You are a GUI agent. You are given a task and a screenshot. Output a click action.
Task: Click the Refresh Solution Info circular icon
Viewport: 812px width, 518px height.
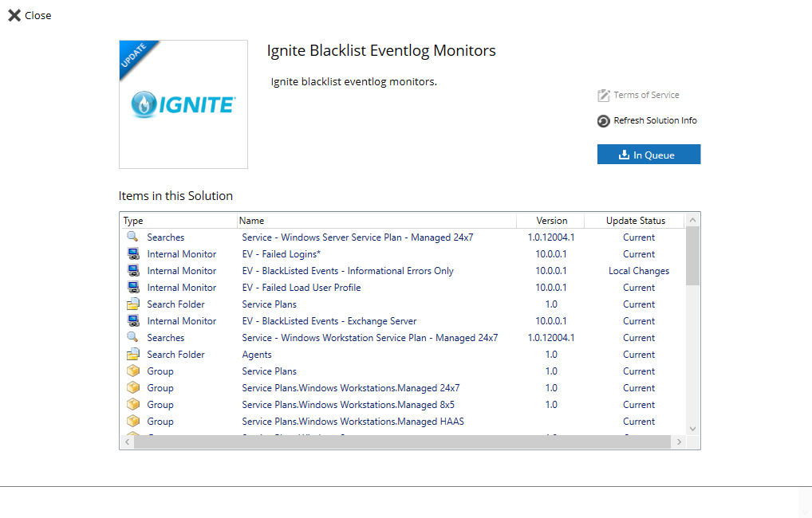(x=604, y=121)
